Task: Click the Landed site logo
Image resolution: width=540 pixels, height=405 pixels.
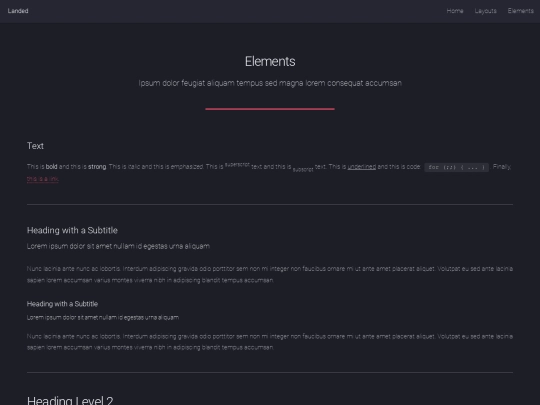Action: [x=18, y=11]
